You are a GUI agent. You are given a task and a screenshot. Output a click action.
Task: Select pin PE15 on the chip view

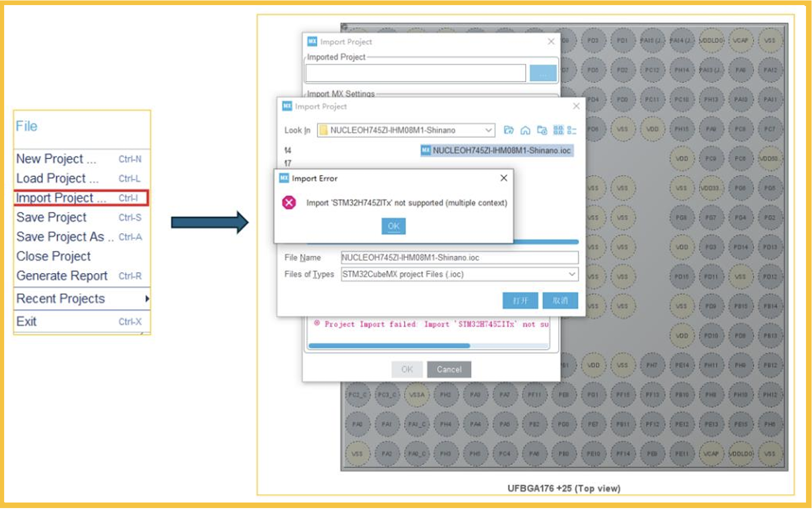pyautogui.click(x=740, y=424)
